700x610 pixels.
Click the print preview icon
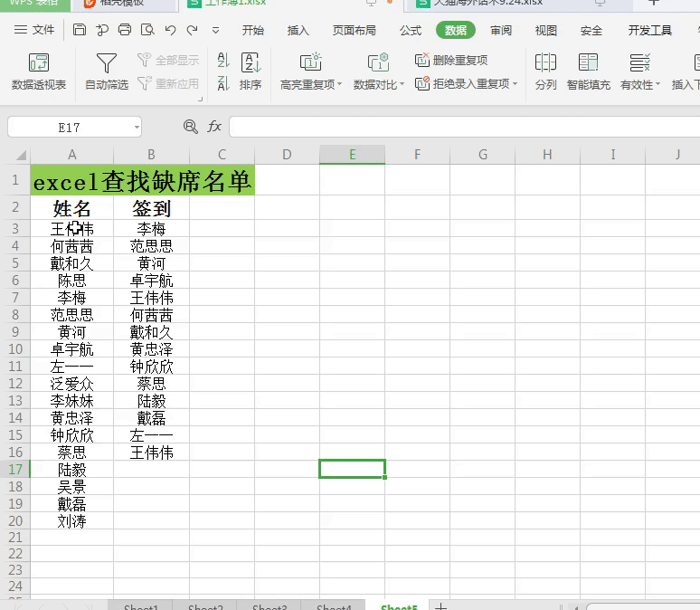click(147, 30)
